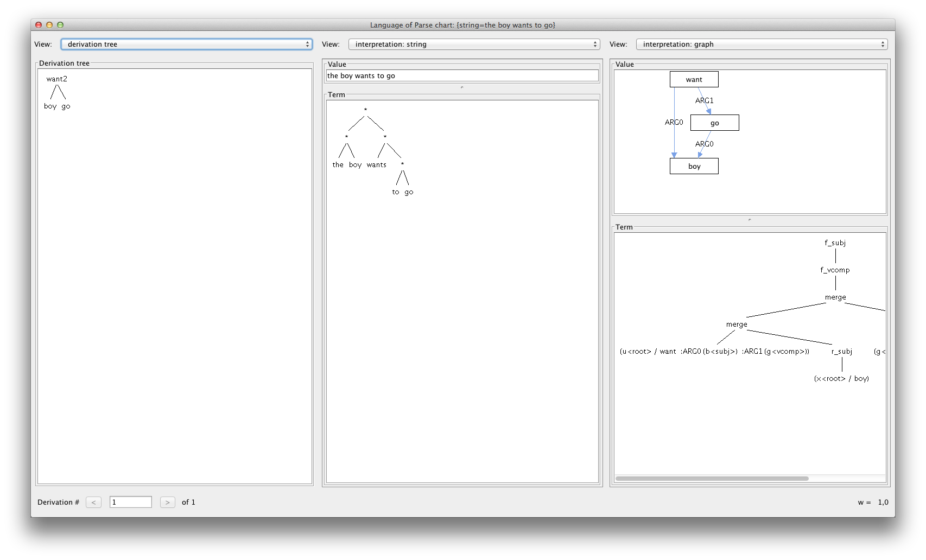Minimize the window with yellow button
926x560 pixels.
(x=49, y=25)
